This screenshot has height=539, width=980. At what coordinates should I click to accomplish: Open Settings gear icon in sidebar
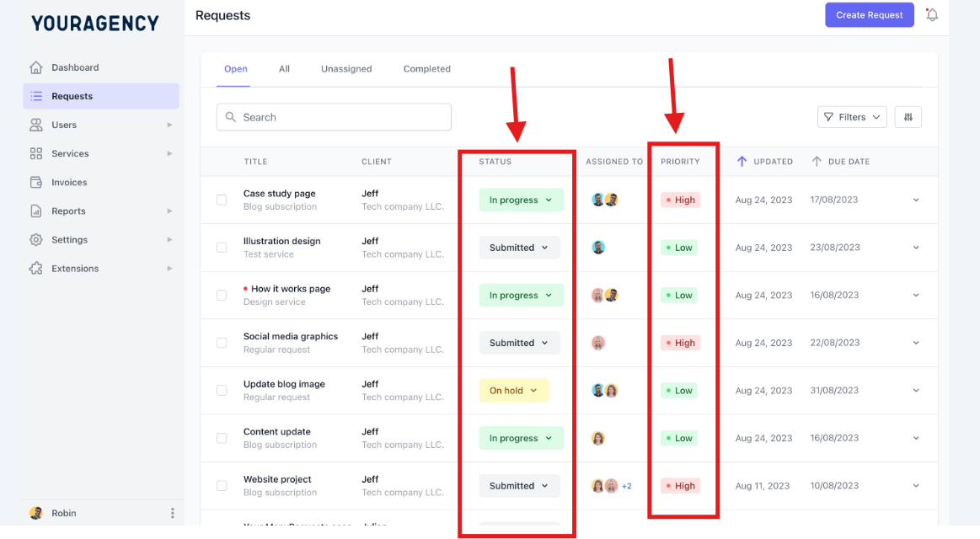pyautogui.click(x=36, y=240)
